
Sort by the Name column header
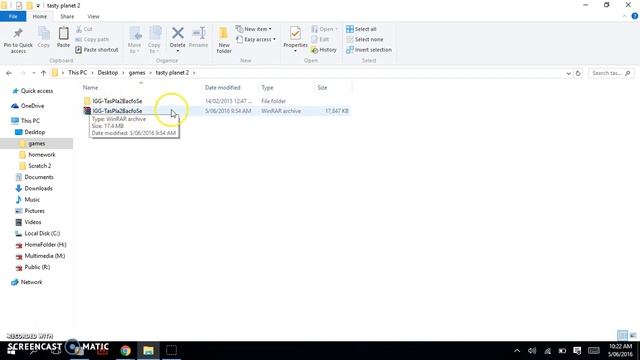[x=90, y=87]
